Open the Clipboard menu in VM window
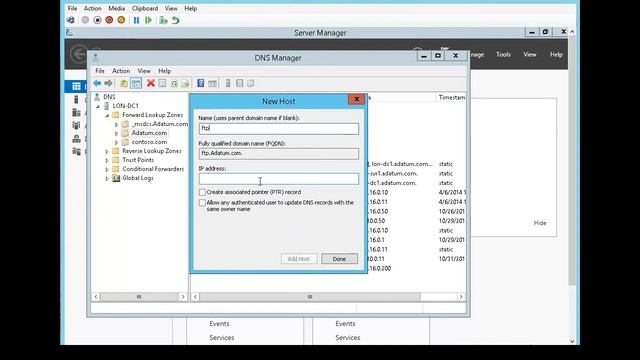This screenshot has width=640, height=360. point(144,8)
